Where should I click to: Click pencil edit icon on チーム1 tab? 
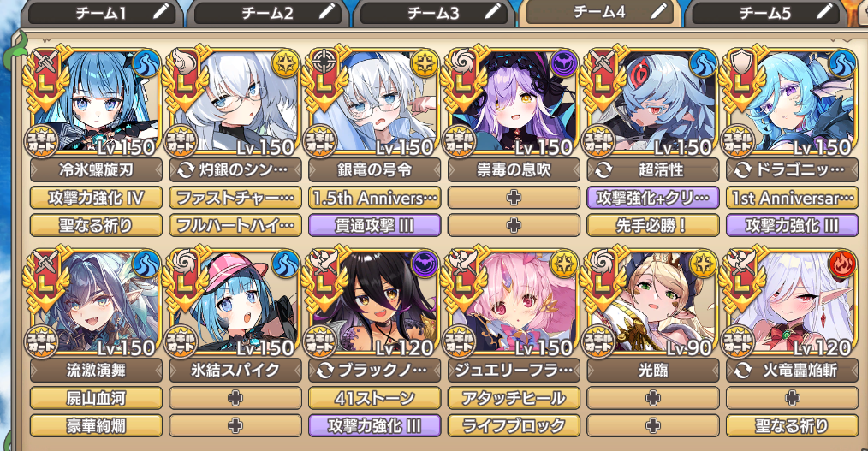(161, 12)
